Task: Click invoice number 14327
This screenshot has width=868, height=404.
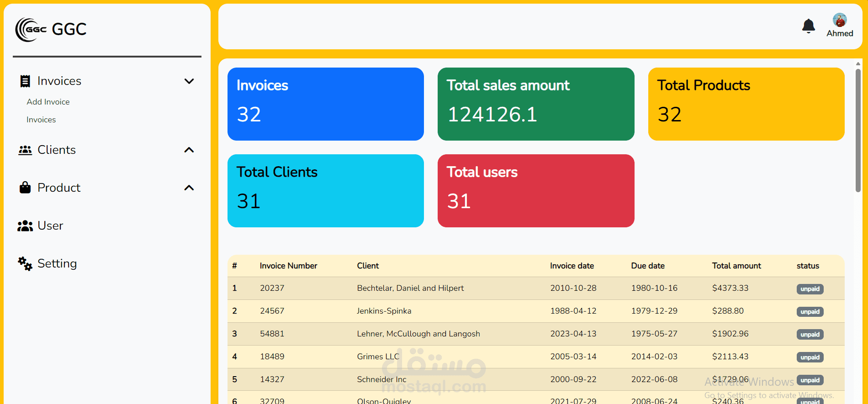Action: [272, 379]
